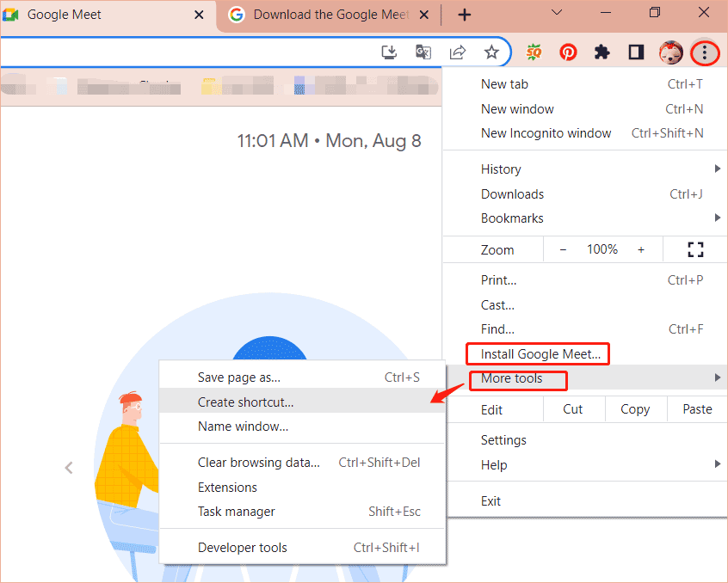728x583 pixels.
Task: Open a New Incognito window
Action: 585,133
